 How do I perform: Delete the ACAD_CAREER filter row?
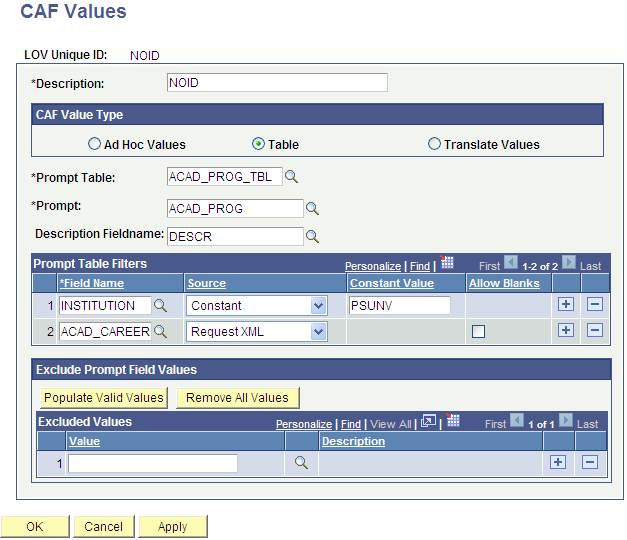tap(595, 330)
